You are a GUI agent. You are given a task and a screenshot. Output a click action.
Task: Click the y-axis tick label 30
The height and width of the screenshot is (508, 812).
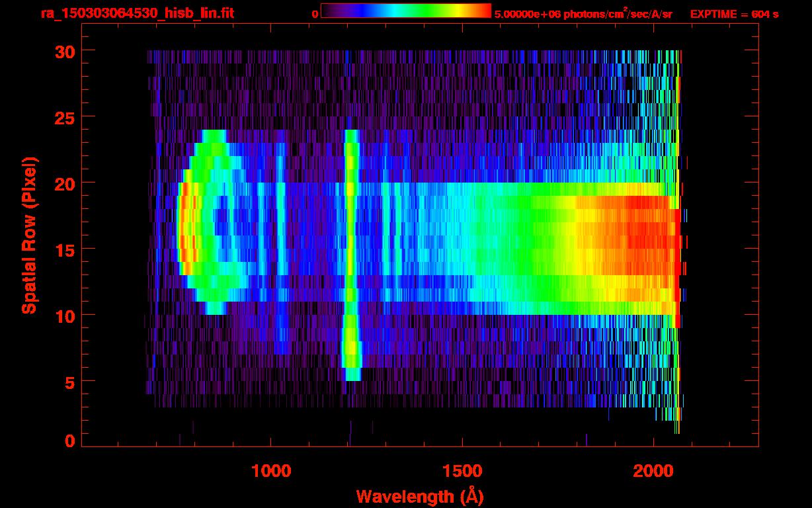[64, 51]
